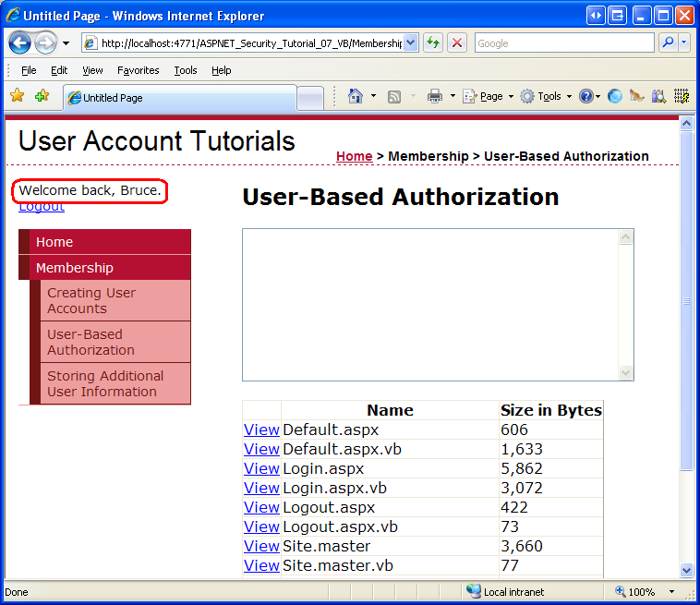The width and height of the screenshot is (700, 605).
Task: Open the Page menu dropdown
Action: 487,96
